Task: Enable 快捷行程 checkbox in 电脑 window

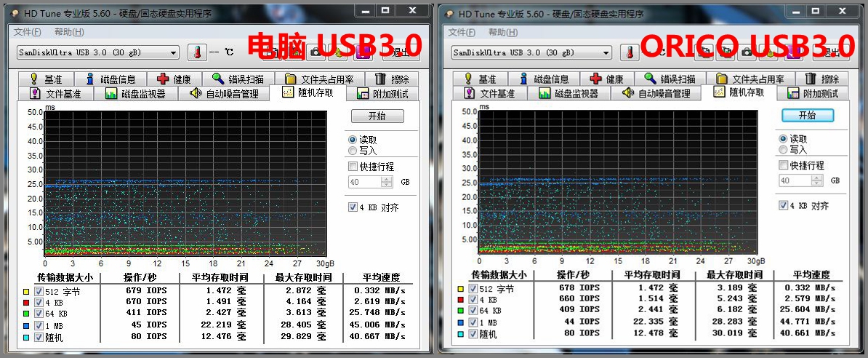Action: (352, 166)
